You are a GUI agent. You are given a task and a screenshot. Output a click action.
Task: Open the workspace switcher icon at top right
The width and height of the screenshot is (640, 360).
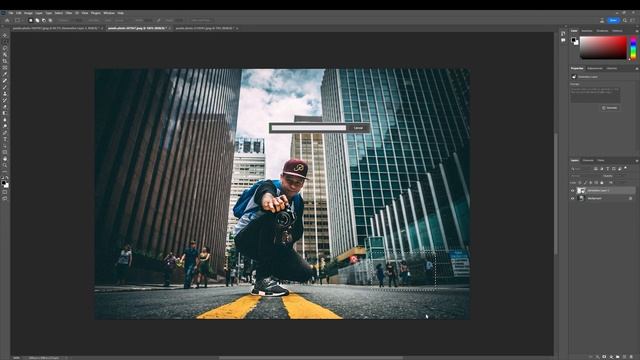[633, 20]
